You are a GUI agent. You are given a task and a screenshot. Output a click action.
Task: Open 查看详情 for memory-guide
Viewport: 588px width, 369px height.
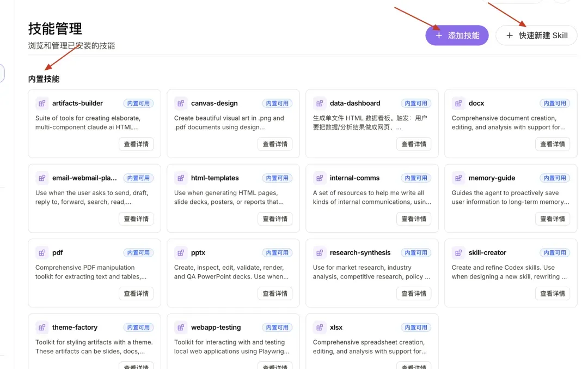553,219
